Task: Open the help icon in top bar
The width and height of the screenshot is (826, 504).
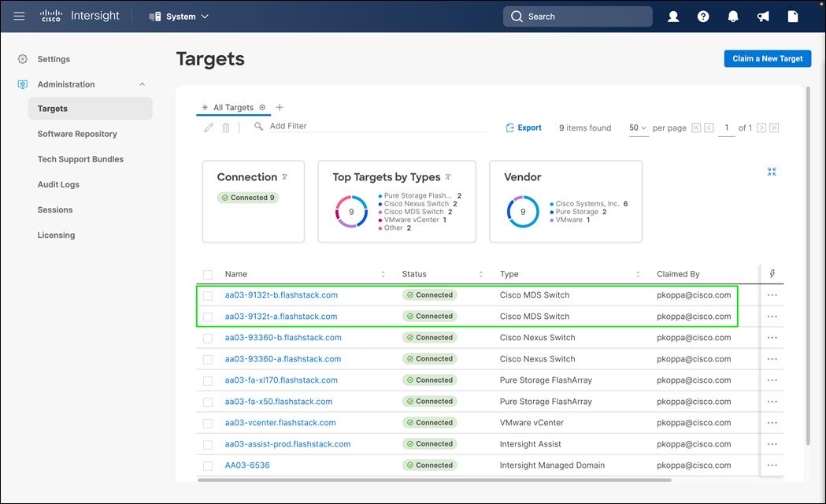Action: pos(703,16)
